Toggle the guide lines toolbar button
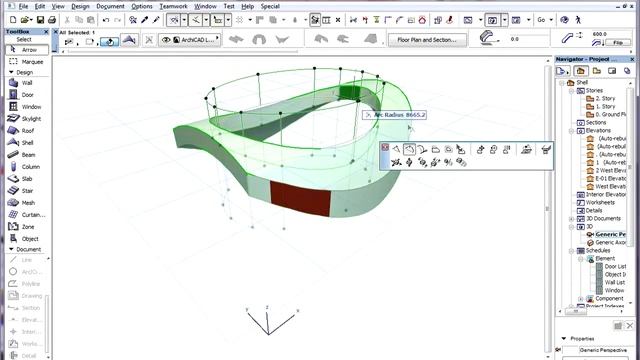This screenshot has height=360, width=640. [174, 20]
